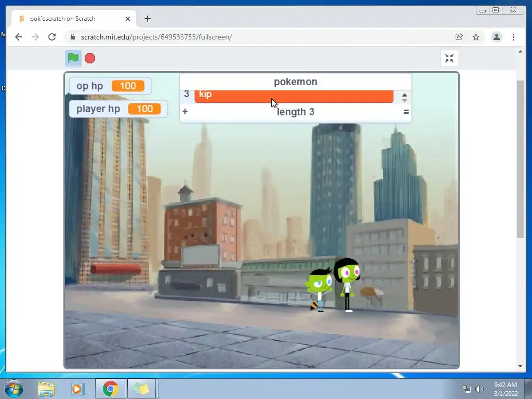Go forward in Chrome browser
The height and width of the screenshot is (399, 532).
coord(35,37)
